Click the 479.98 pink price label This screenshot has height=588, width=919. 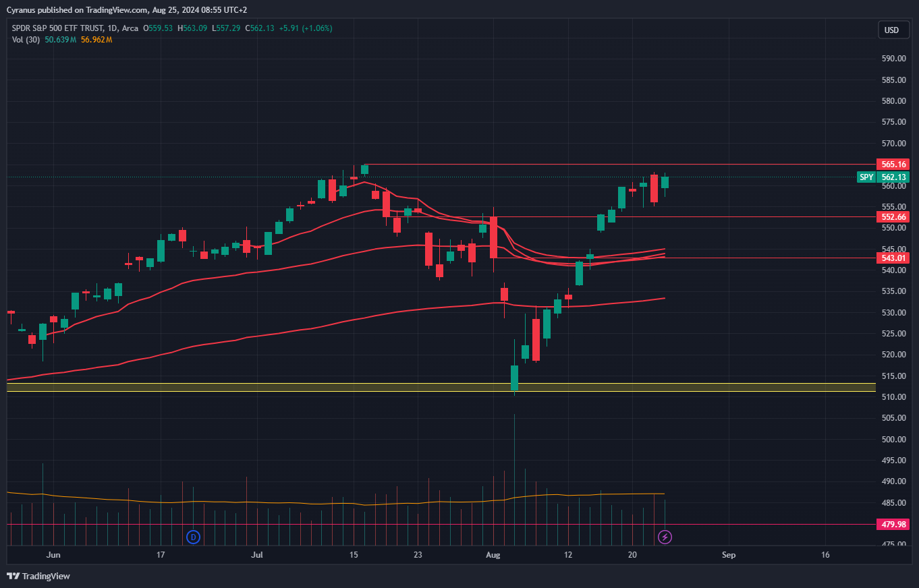coord(893,524)
